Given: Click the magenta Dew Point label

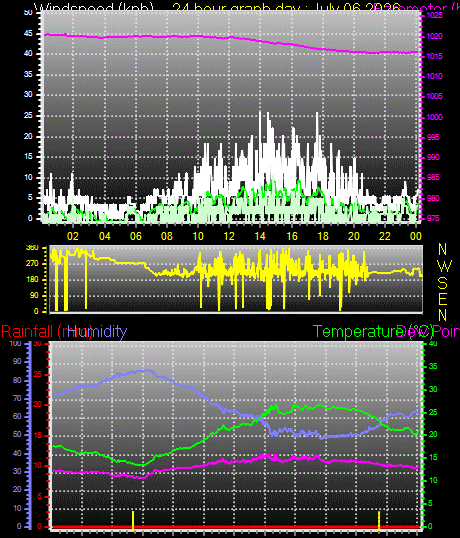Looking at the screenshot, I should (x=428, y=332).
